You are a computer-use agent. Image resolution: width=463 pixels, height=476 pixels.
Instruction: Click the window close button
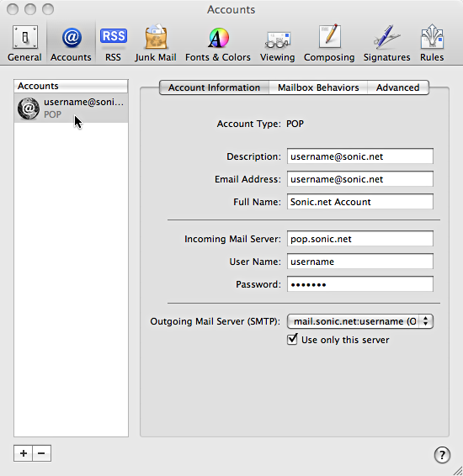[13, 9]
